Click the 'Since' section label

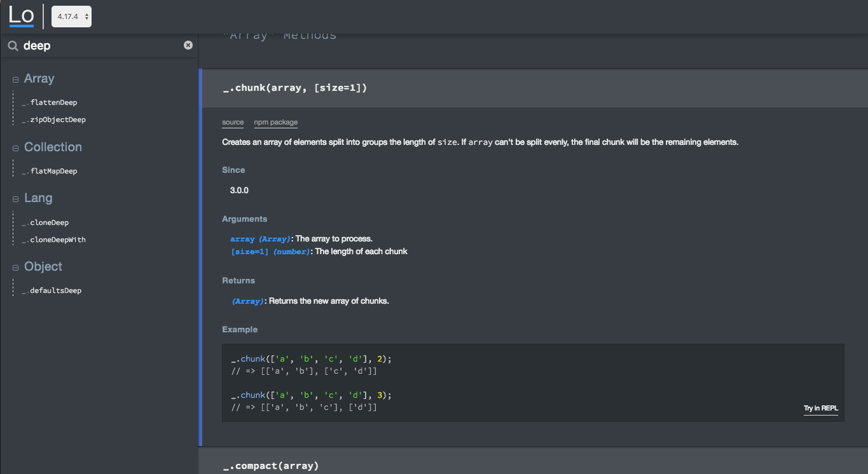coord(233,170)
